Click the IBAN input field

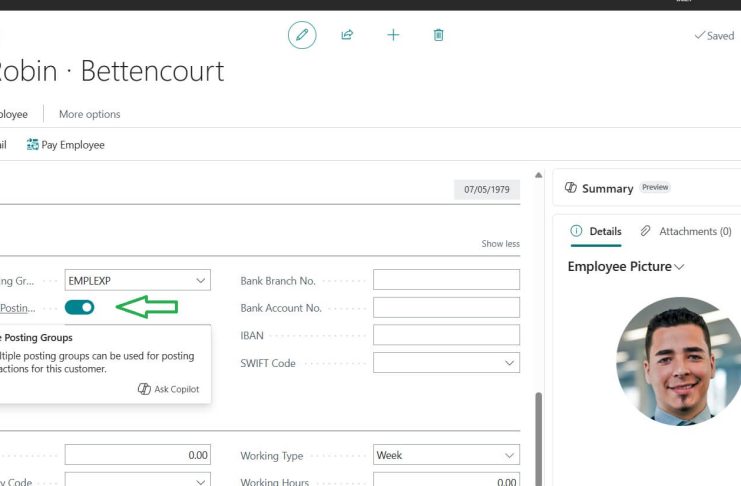(x=446, y=335)
